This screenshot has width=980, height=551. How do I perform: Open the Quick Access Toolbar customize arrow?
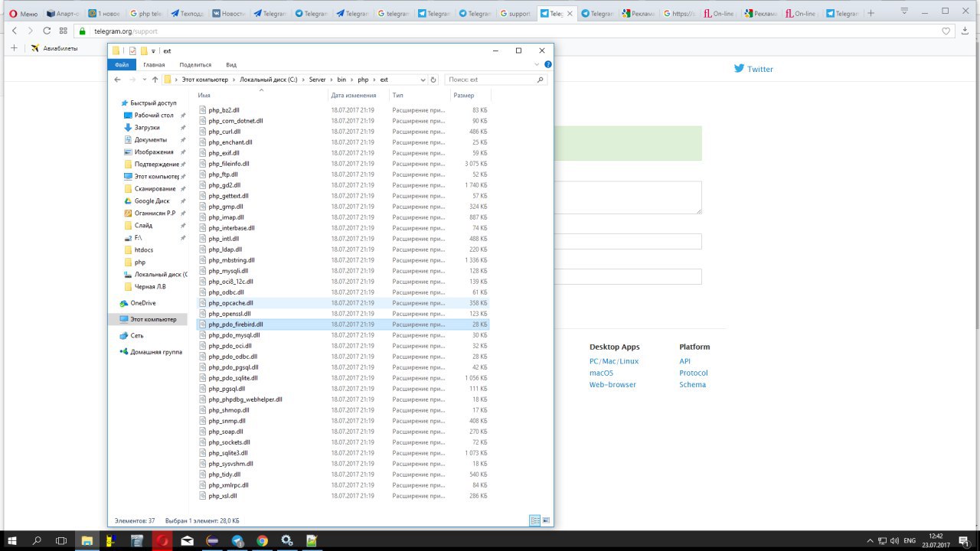153,51
